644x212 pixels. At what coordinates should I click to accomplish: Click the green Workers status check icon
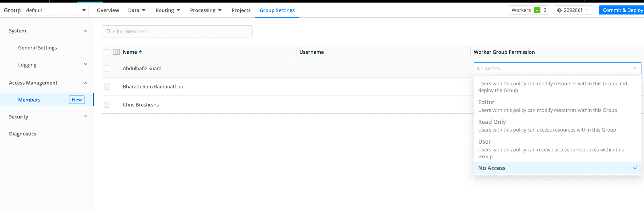click(x=537, y=10)
